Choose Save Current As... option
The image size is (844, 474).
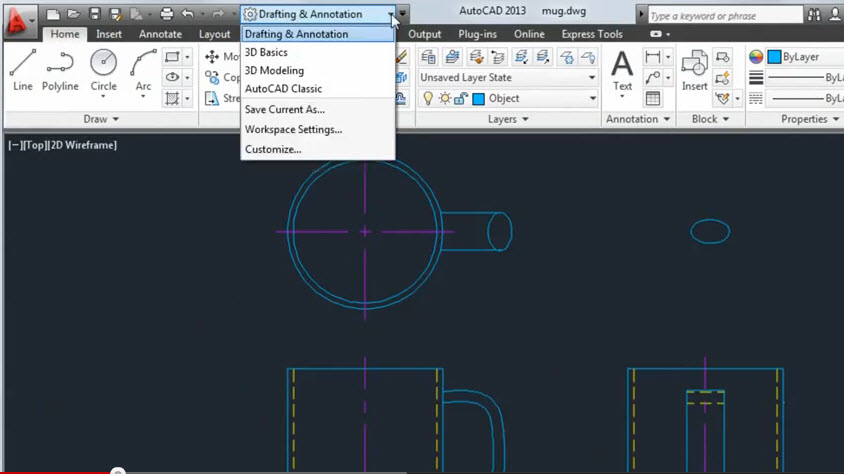[x=318, y=109]
